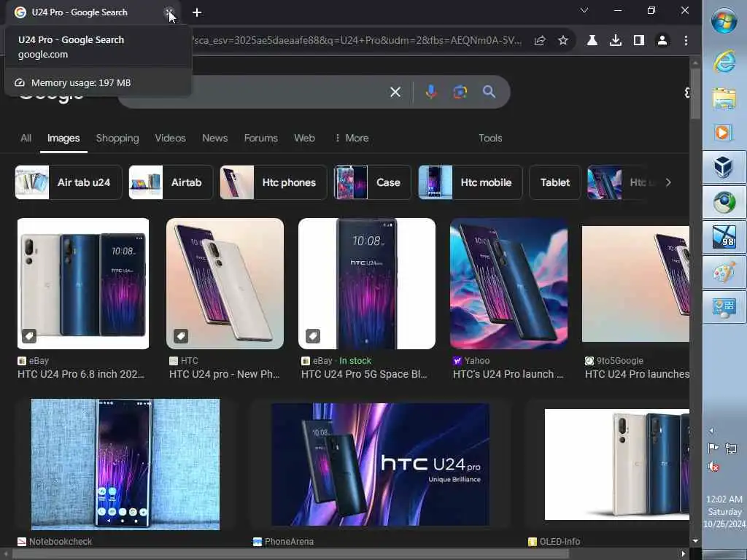Select the Case suggestion chip
This screenshot has width=747, height=560.
click(372, 182)
